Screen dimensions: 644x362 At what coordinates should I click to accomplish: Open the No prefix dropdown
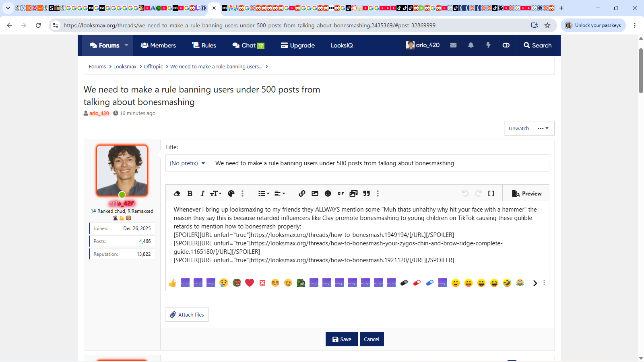(x=188, y=163)
